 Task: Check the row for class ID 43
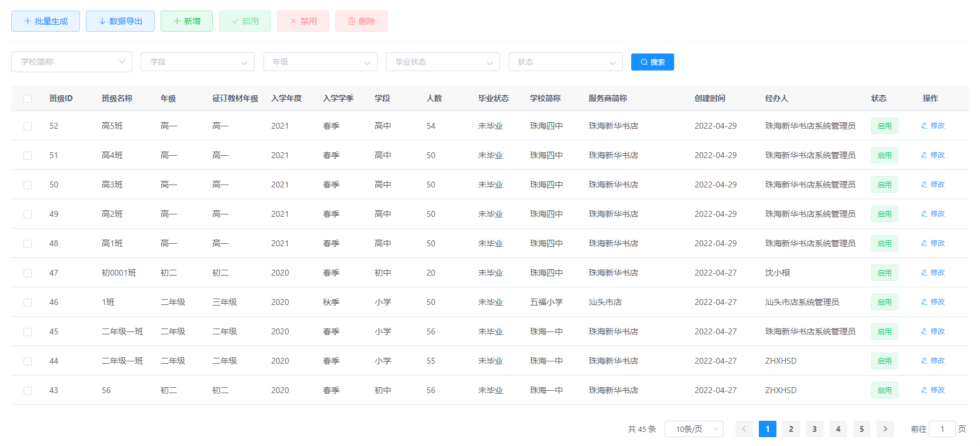(28, 391)
